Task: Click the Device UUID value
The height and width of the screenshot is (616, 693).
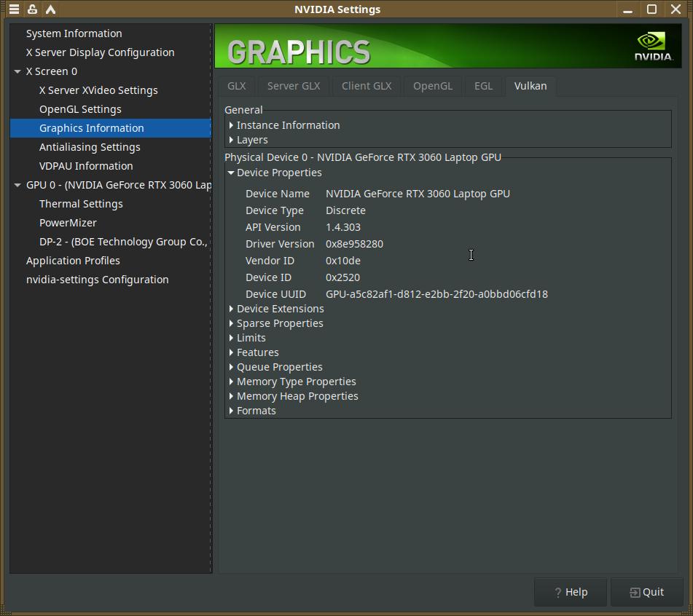Action: (436, 295)
